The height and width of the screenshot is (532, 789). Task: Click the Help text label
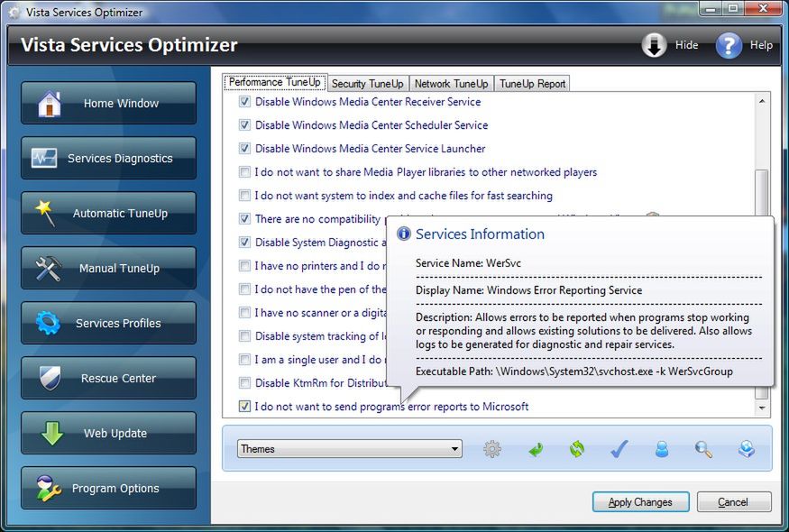(761, 45)
